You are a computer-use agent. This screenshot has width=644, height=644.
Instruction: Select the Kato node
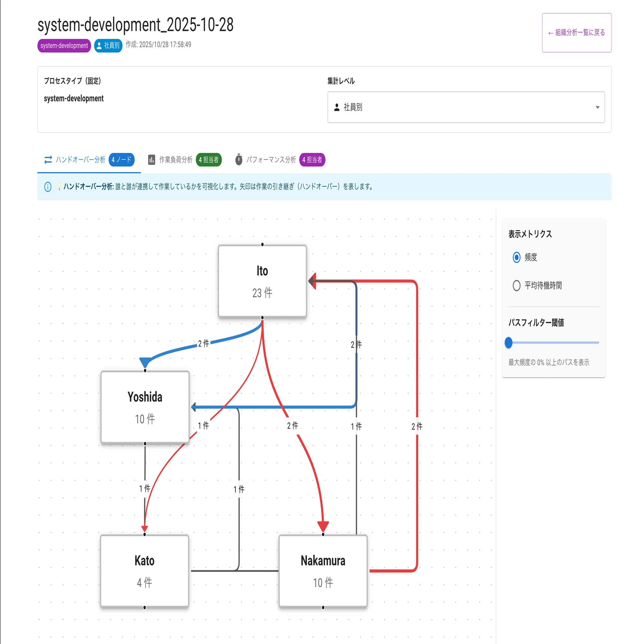(145, 571)
